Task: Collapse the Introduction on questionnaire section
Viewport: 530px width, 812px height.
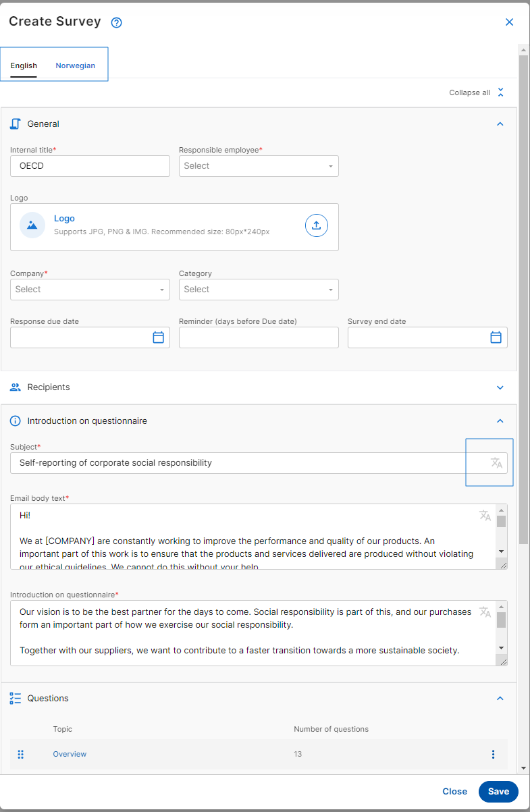Action: point(500,421)
